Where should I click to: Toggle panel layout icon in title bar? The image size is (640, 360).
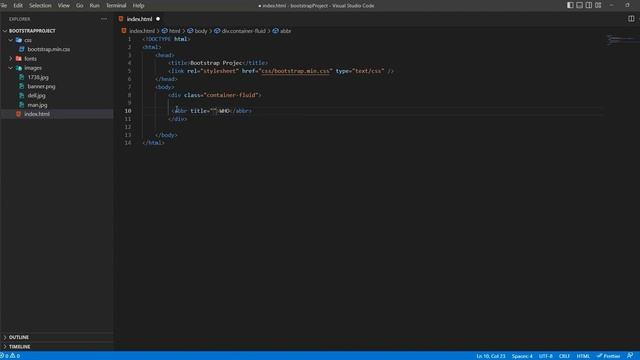point(580,5)
